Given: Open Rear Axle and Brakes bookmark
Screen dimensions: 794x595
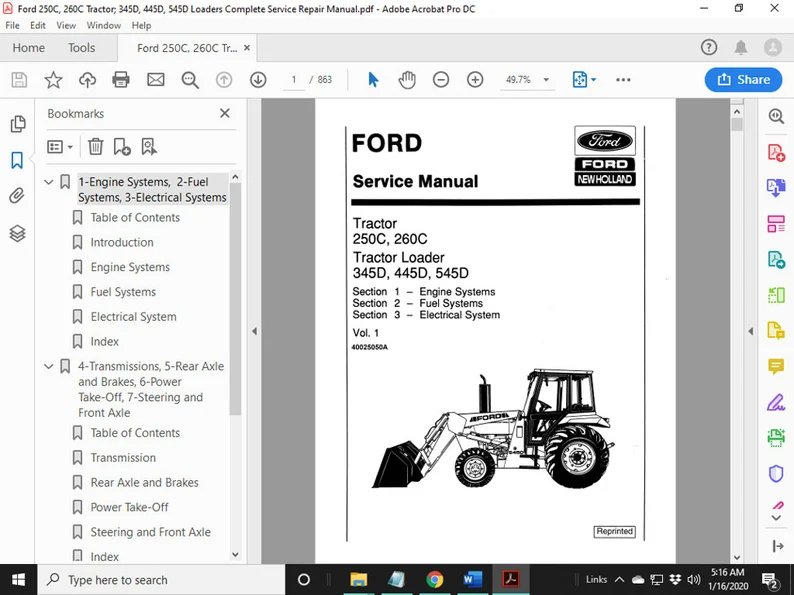Looking at the screenshot, I should [x=144, y=483].
